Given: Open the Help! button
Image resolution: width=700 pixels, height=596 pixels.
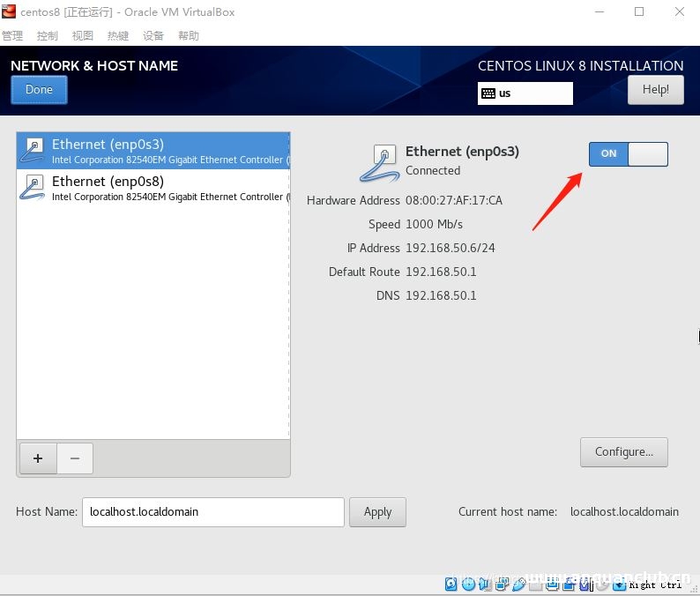Looking at the screenshot, I should click(655, 90).
